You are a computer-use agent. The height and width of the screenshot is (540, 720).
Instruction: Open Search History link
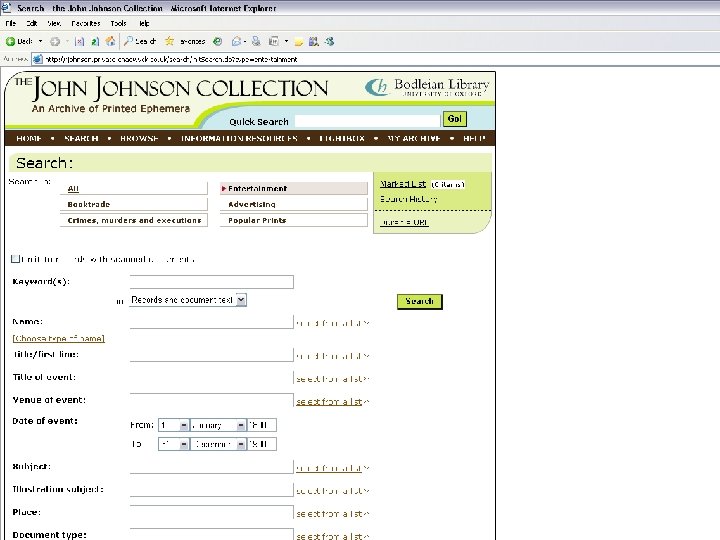pyautogui.click(x=409, y=199)
